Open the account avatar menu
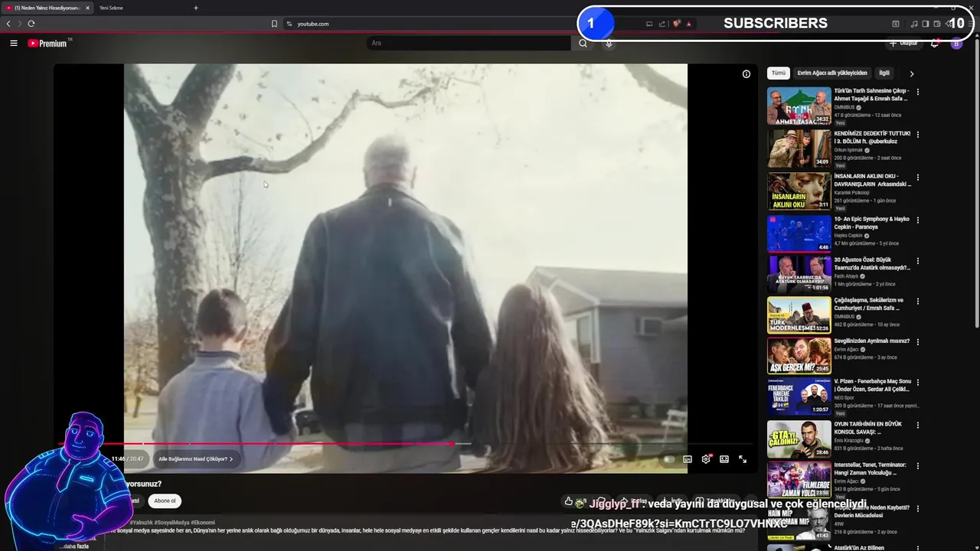980x551 pixels. 956,43
